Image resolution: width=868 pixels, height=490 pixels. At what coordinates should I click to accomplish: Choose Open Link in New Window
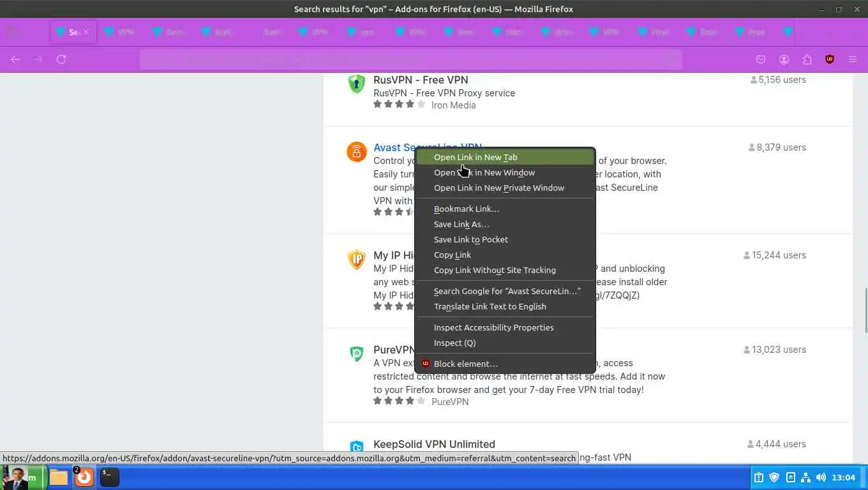coord(505,172)
